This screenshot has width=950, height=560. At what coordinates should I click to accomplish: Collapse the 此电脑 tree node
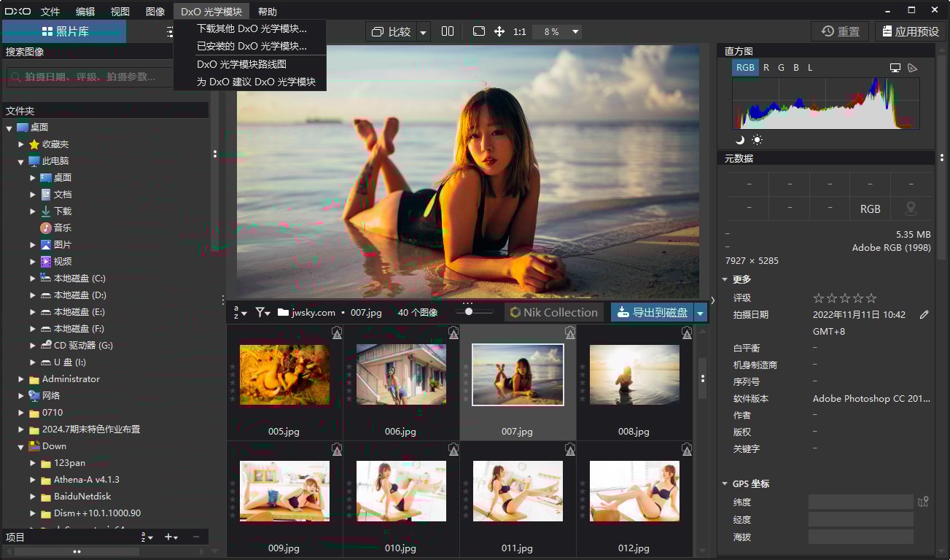click(22, 160)
